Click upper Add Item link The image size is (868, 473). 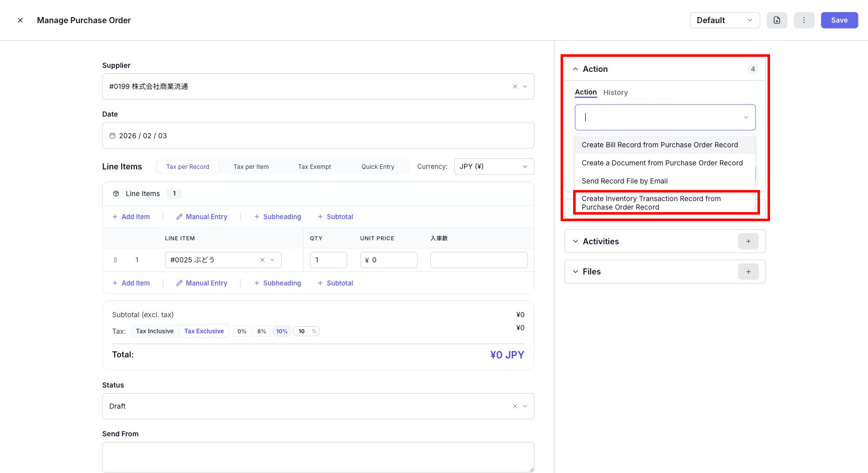point(131,217)
